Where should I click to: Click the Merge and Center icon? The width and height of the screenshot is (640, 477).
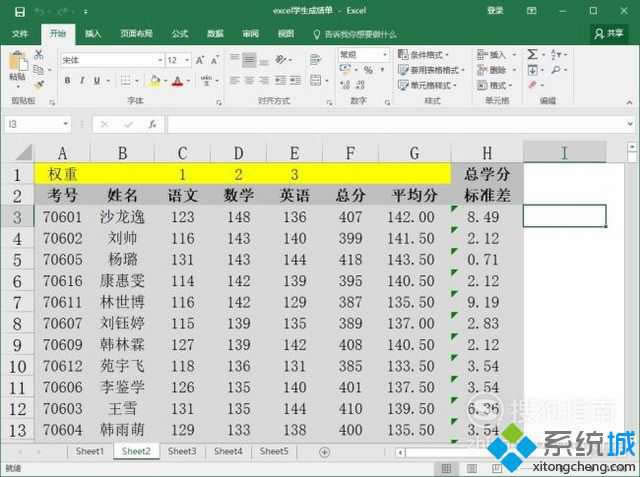[316, 80]
